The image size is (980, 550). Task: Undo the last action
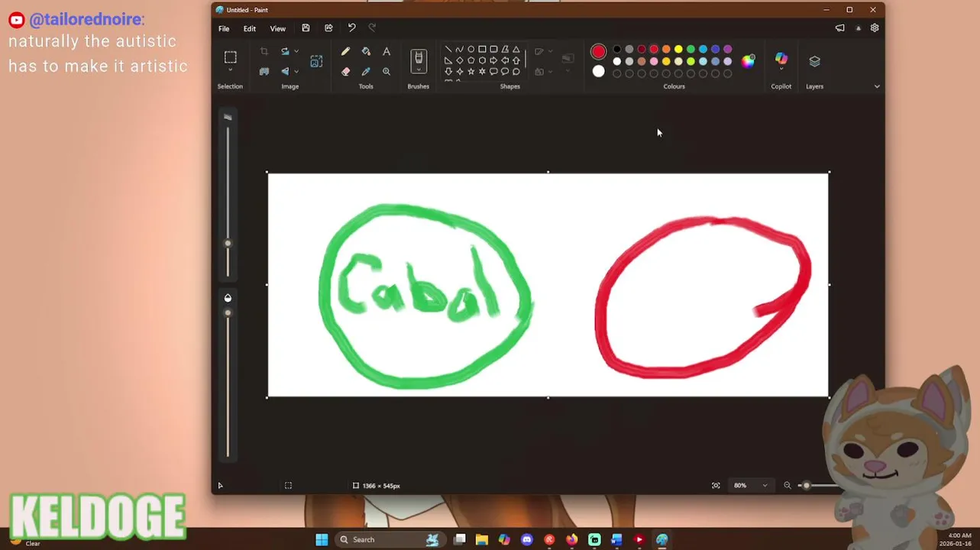(351, 28)
